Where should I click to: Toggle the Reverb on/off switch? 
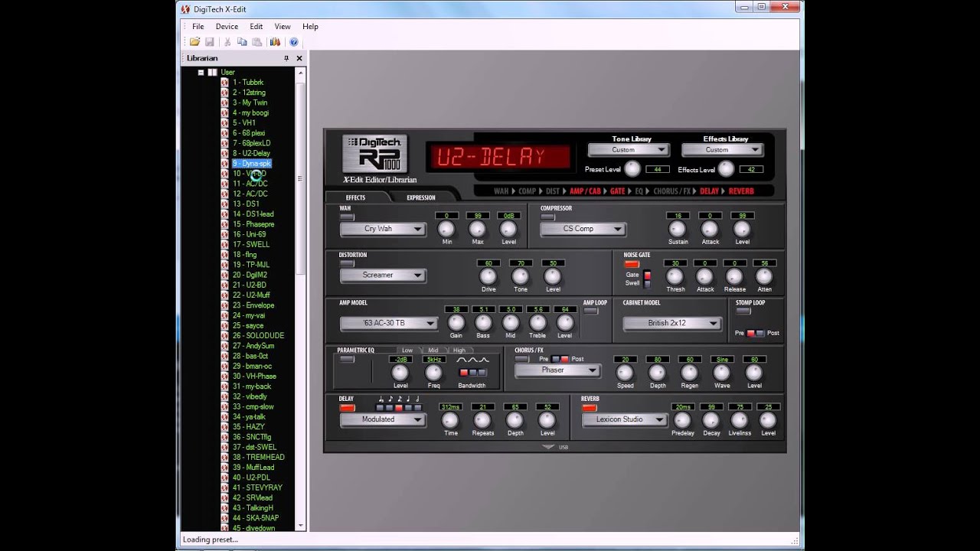pos(589,408)
